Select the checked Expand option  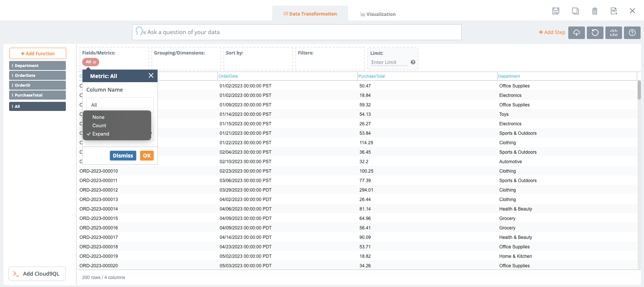coord(101,134)
